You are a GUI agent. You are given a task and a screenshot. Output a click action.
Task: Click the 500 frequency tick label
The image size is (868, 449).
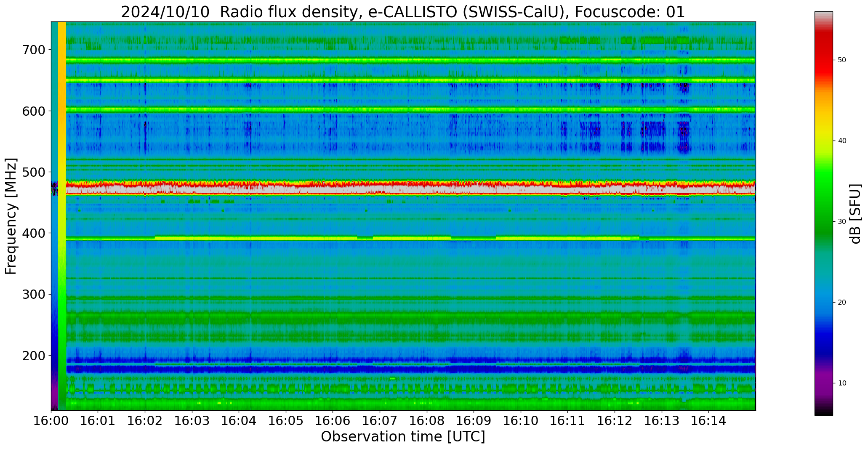click(34, 172)
